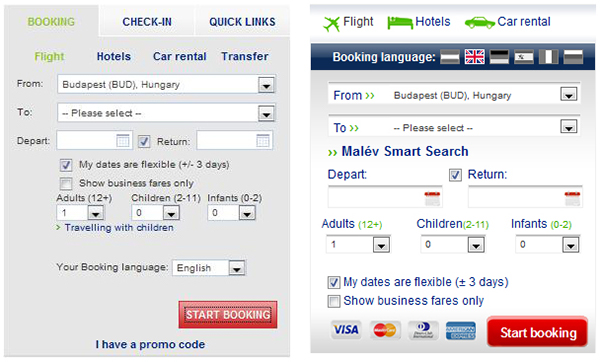Uncheck left panel's flexible dates (+/- 3 days) box
Viewport: 600px width, 362px height.
(66, 165)
